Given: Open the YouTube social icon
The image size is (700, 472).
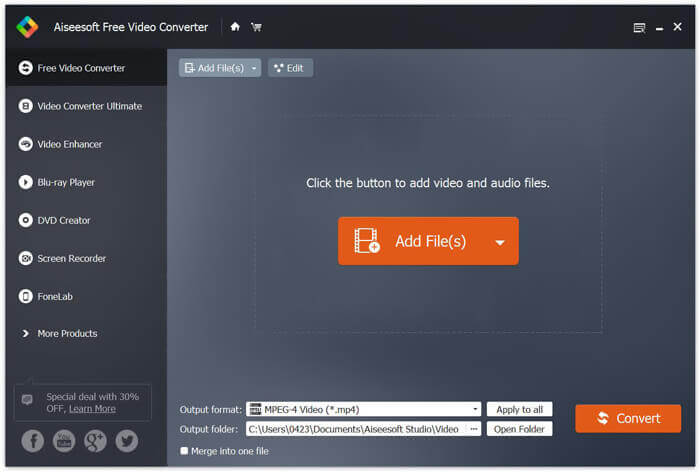Looking at the screenshot, I should point(64,441).
